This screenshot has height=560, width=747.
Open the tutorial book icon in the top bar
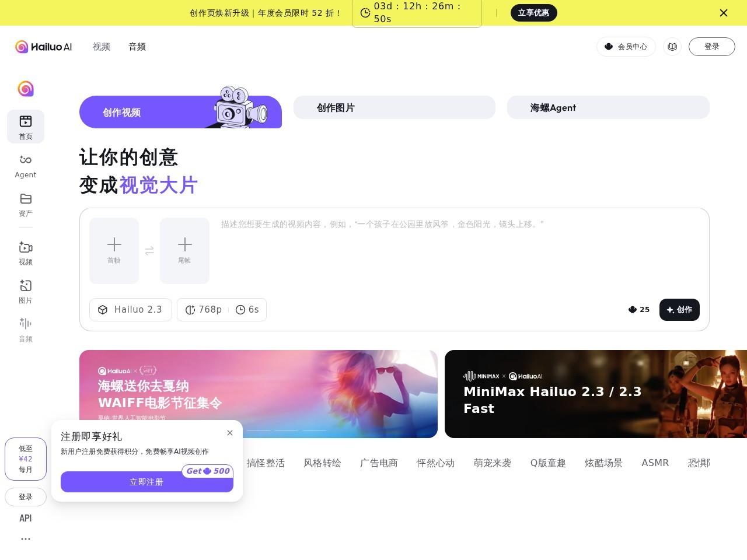pyautogui.click(x=672, y=47)
